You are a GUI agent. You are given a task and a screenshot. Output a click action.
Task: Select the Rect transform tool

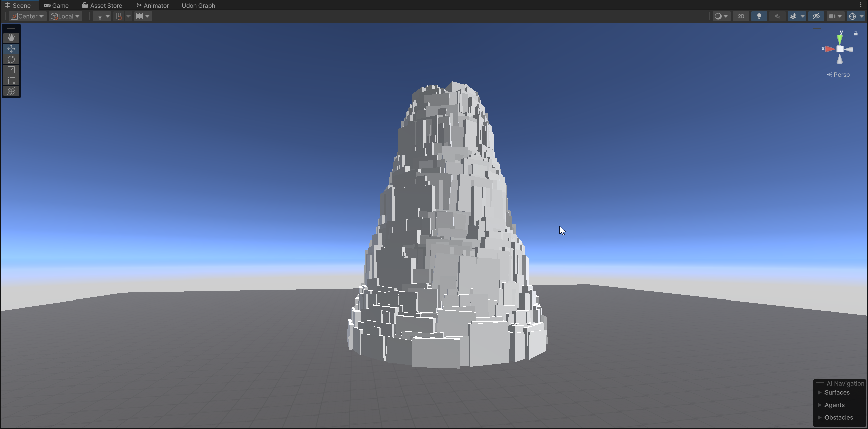[11, 80]
